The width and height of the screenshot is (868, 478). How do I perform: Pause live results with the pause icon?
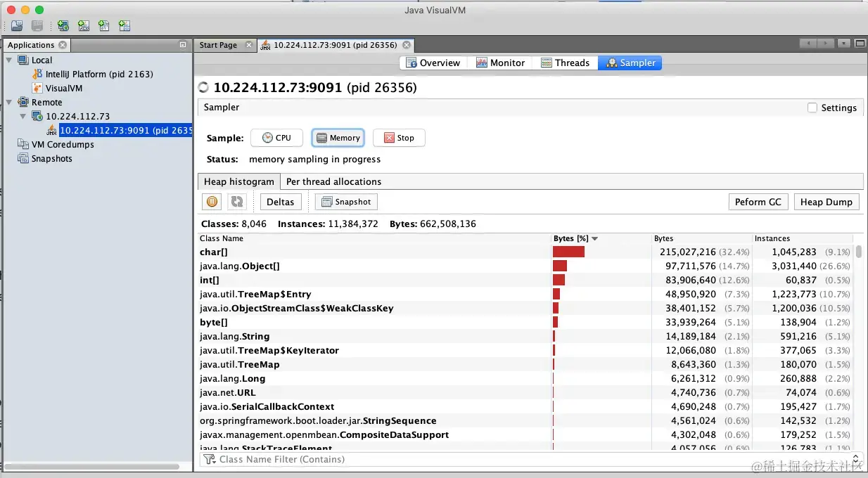[x=212, y=202]
